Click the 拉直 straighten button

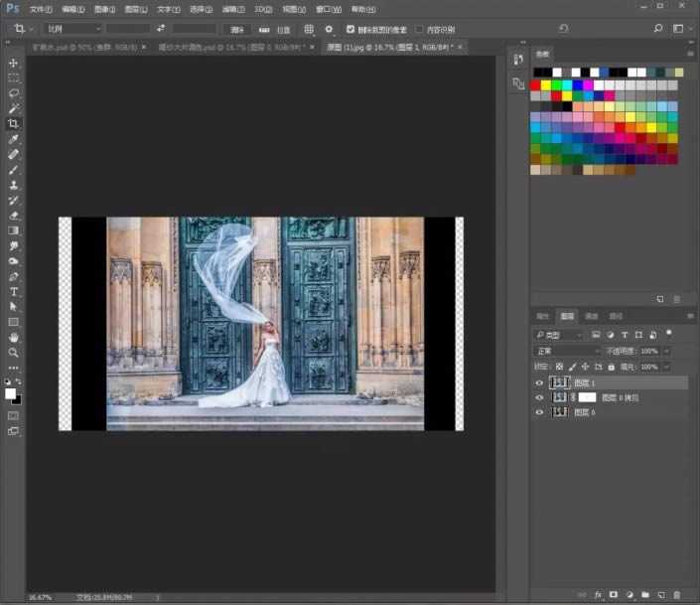point(277,29)
